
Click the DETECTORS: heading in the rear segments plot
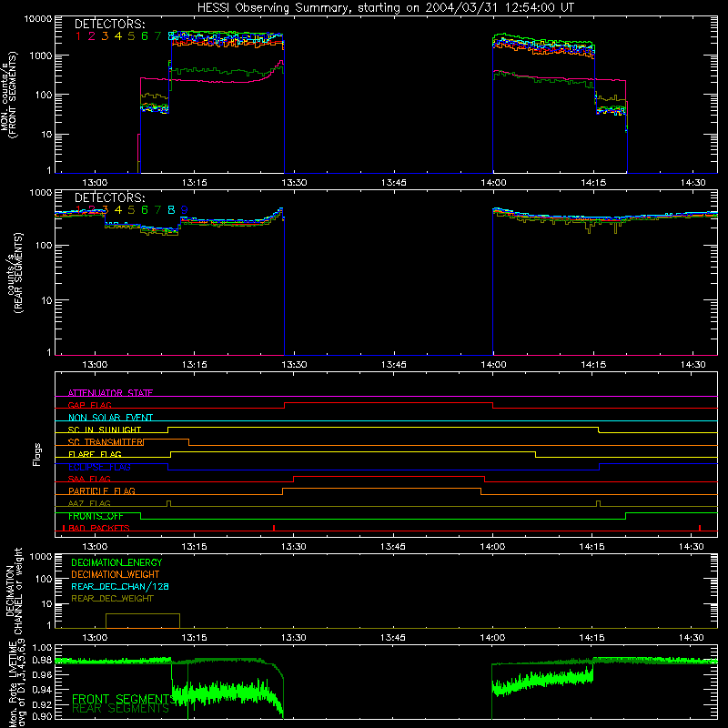coord(109,197)
